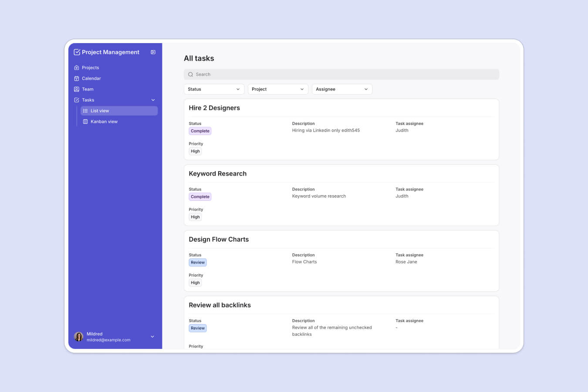The height and width of the screenshot is (392, 588).
Task: Open the Hire 2 Designers task
Action: click(x=214, y=108)
